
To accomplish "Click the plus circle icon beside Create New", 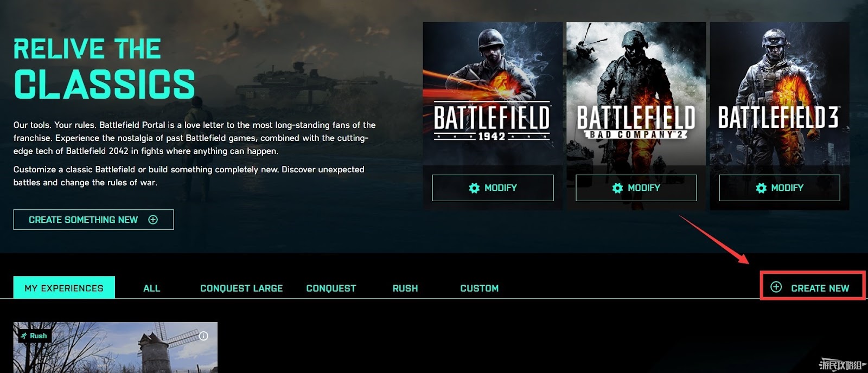I will point(776,287).
